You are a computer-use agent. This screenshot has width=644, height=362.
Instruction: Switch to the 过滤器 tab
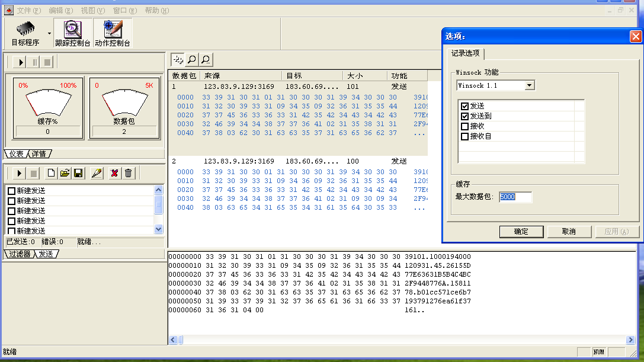point(20,254)
